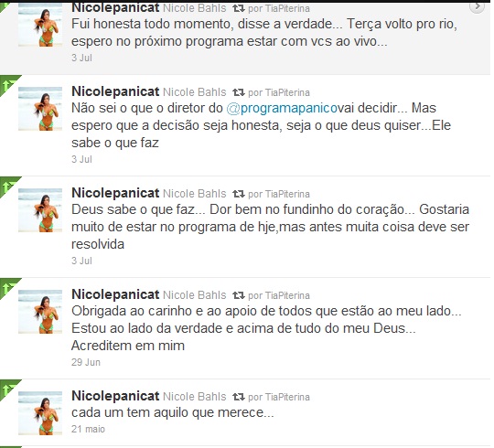The width and height of the screenshot is (494, 448).
Task: Click avatar thumbnail of 'Obrigada ao carinho' tweet
Action: [40, 312]
